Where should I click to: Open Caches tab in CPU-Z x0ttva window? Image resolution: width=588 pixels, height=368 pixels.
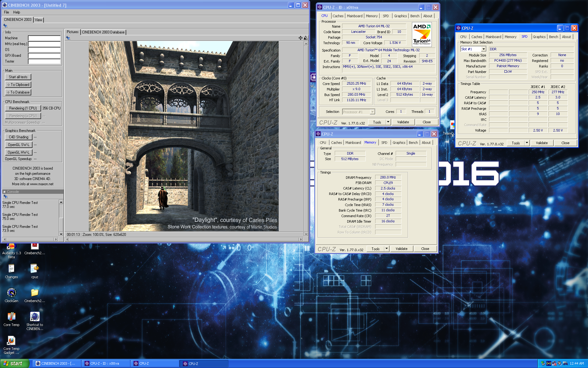tap(338, 16)
